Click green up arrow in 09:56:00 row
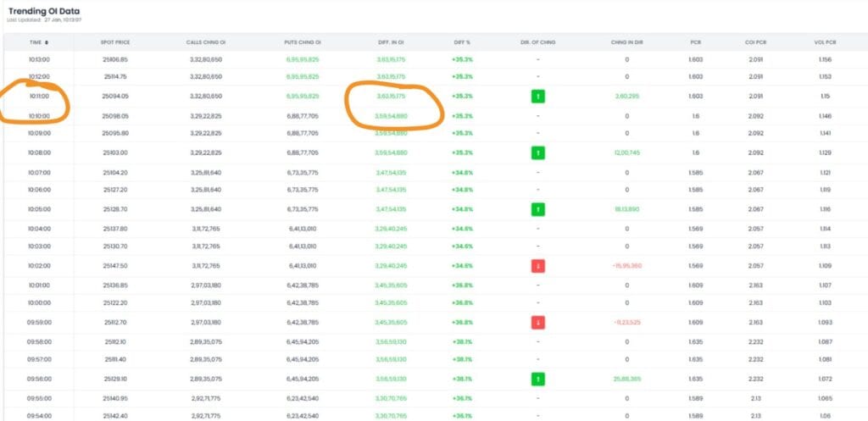 [537, 379]
